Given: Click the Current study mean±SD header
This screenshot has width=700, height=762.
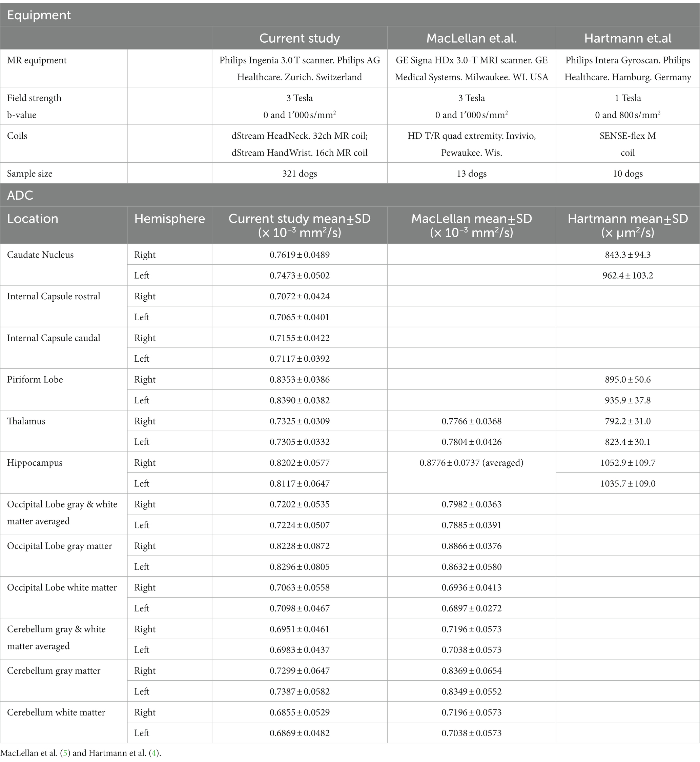Looking at the screenshot, I should pyautogui.click(x=300, y=225).
